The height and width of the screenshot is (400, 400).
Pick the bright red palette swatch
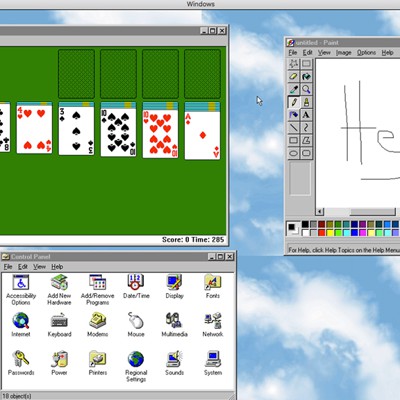tap(322, 232)
